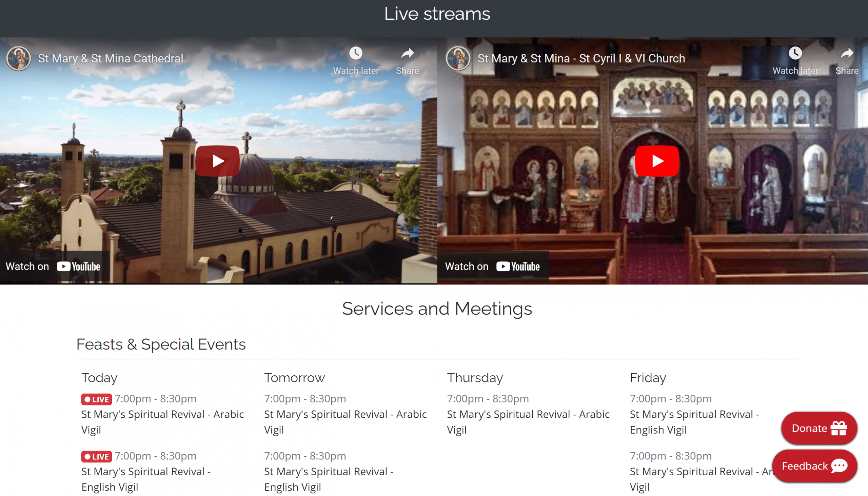The width and height of the screenshot is (868, 496).
Task: Open St Cyril Church channel avatar icon
Action: point(458,58)
